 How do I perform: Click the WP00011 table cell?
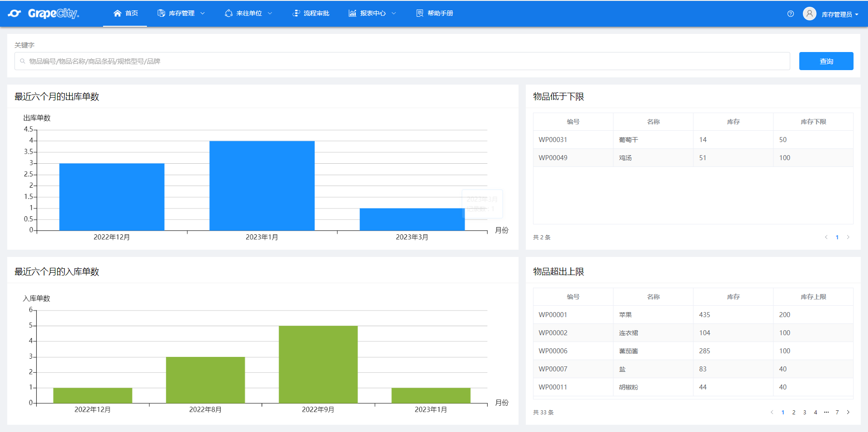tap(573, 387)
